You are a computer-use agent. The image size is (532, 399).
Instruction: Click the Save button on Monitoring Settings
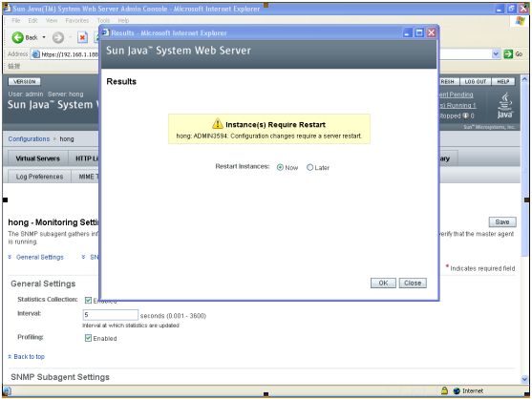click(502, 222)
